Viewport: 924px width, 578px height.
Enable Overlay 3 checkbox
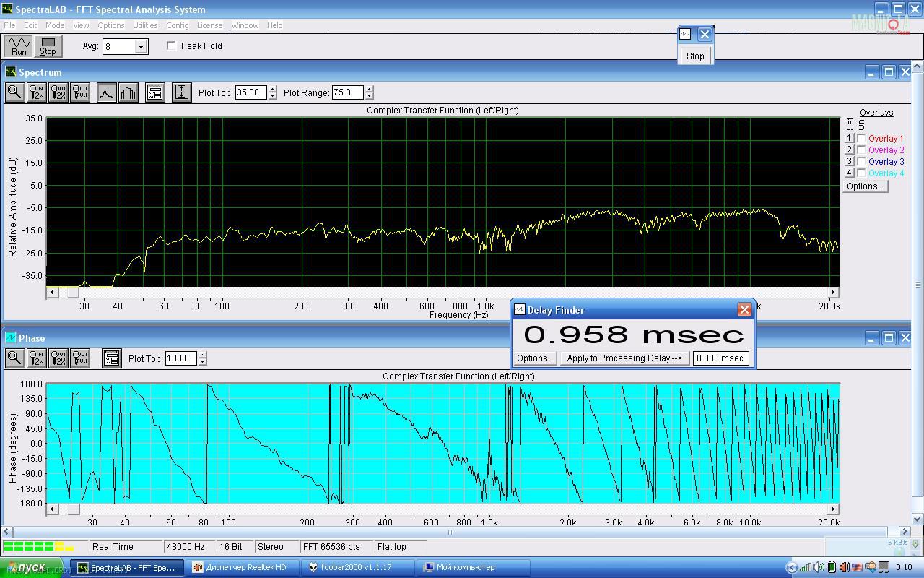click(x=861, y=162)
